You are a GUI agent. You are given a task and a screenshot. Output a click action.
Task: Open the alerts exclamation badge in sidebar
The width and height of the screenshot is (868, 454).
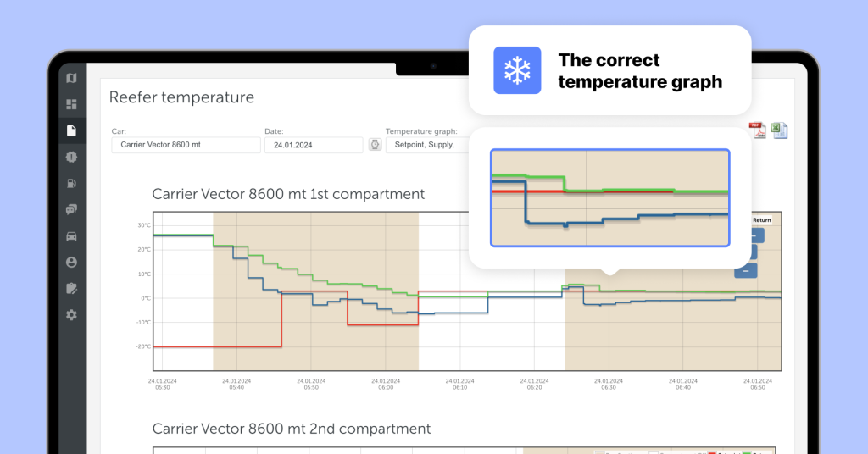pyautogui.click(x=71, y=157)
